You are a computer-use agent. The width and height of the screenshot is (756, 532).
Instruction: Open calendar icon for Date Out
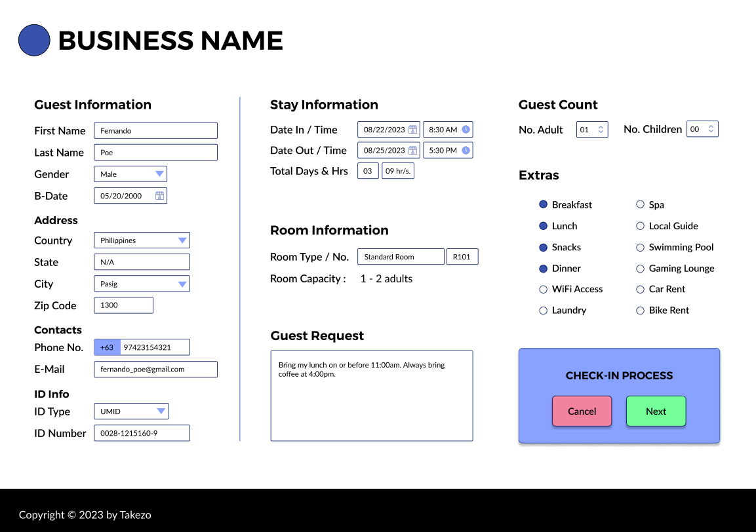(412, 150)
